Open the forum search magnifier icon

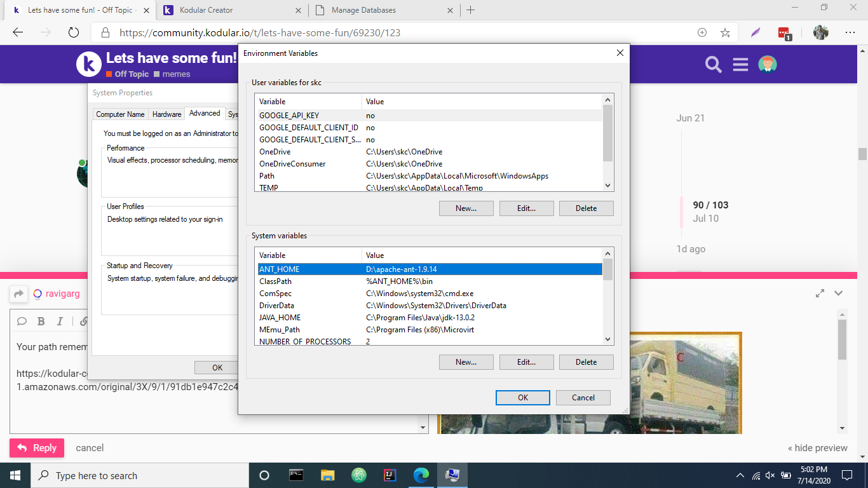[714, 64]
